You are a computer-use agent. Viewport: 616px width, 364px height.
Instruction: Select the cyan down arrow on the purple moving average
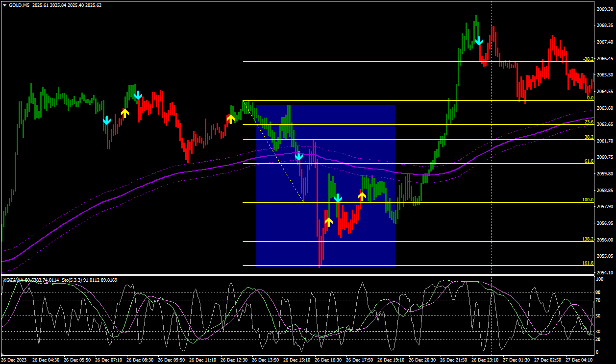coord(298,157)
